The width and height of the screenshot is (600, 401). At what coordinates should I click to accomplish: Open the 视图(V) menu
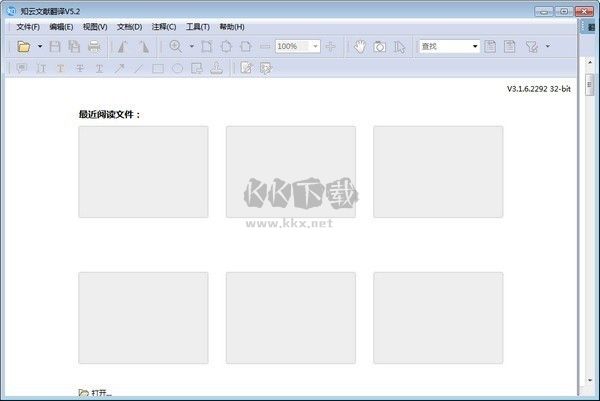pyautogui.click(x=95, y=27)
